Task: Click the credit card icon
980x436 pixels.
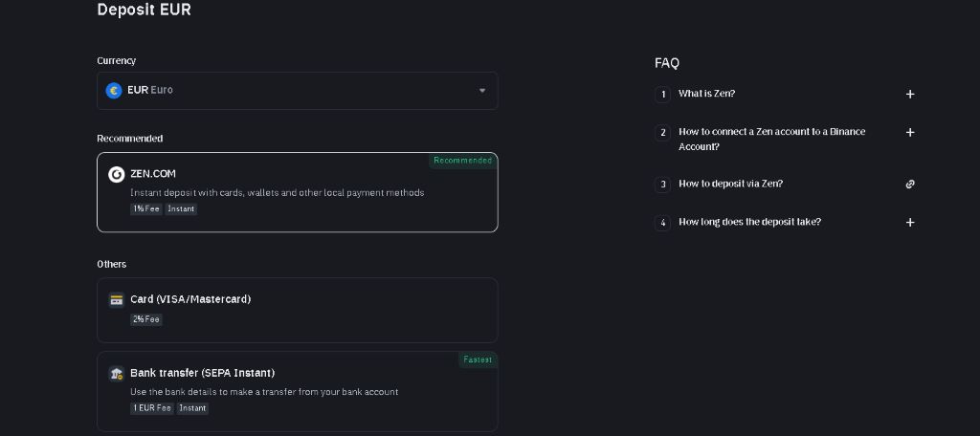Action: 117,299
